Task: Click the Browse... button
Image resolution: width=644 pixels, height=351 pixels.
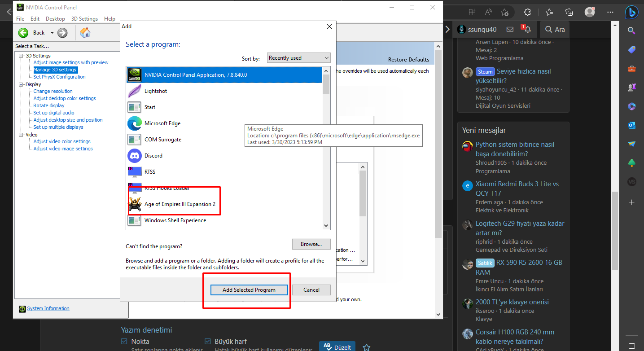Action: pos(311,244)
